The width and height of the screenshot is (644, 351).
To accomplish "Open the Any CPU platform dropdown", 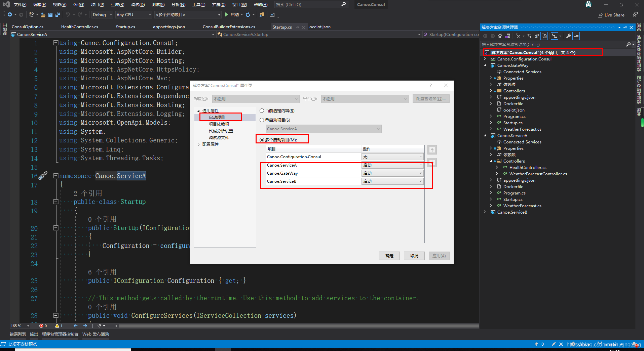I will pyautogui.click(x=134, y=15).
